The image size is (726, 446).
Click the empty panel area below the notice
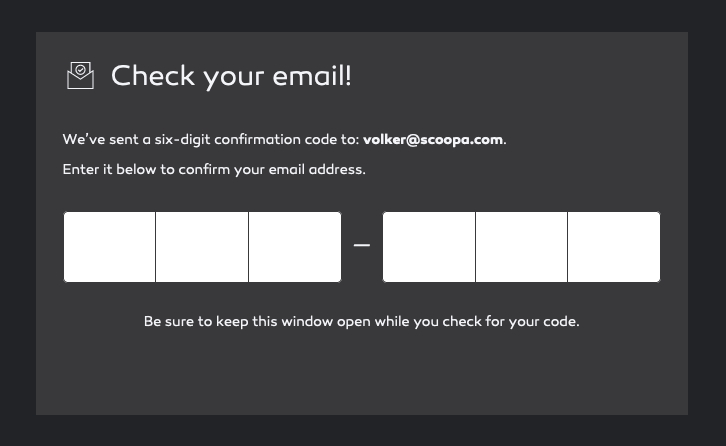click(x=361, y=375)
